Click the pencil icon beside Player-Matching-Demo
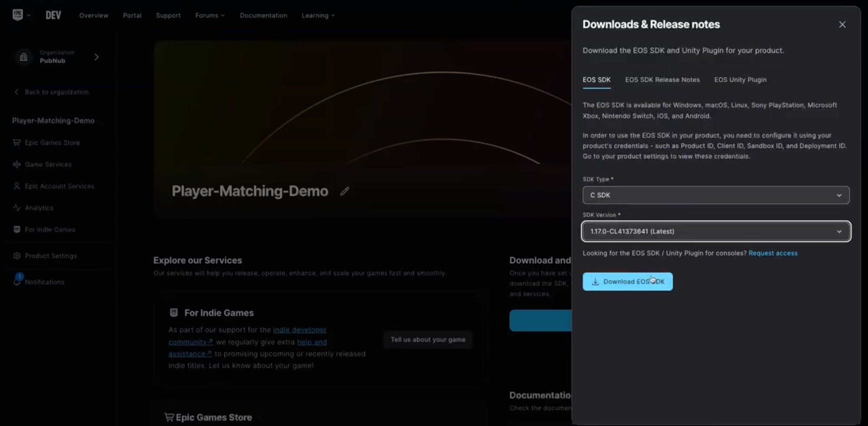868x426 pixels. 345,191
